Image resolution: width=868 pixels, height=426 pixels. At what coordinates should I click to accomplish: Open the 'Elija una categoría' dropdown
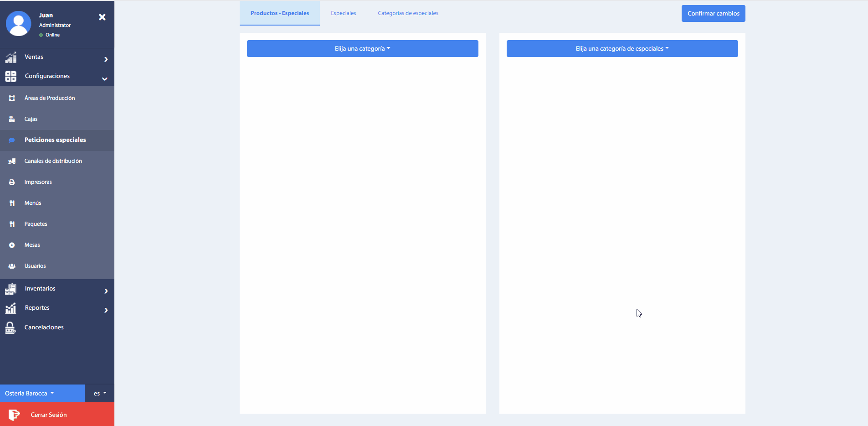(362, 49)
